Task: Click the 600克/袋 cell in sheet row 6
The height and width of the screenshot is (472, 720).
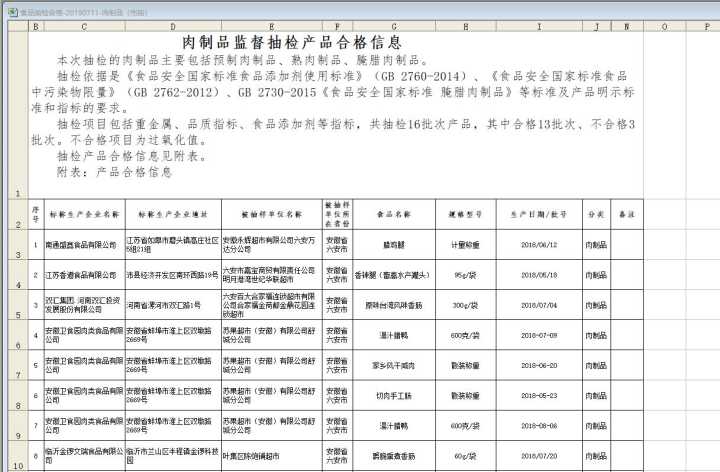Action: [466, 335]
